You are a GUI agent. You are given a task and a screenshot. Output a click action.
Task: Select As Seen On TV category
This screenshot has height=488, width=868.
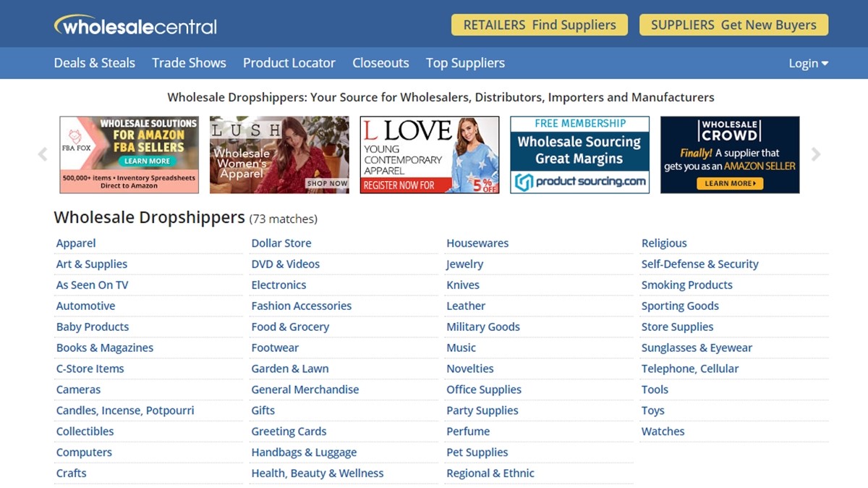tap(93, 285)
